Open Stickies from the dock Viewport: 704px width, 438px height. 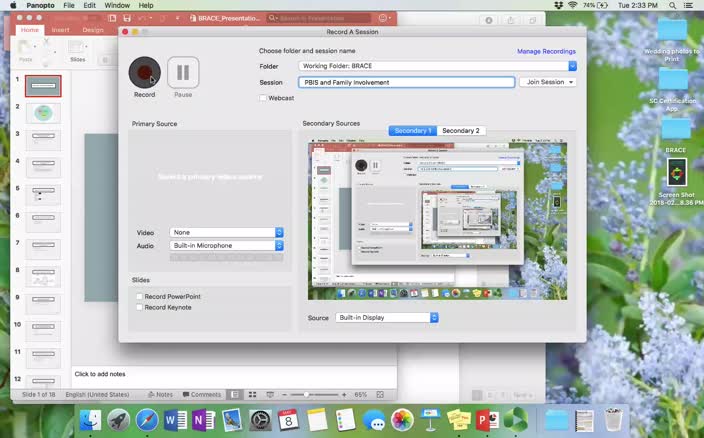(x=459, y=420)
